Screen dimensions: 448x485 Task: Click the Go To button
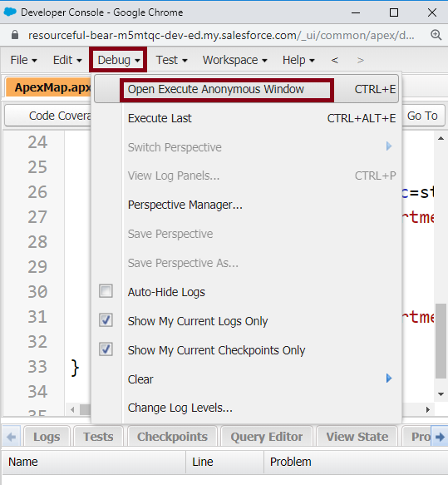pos(423,116)
